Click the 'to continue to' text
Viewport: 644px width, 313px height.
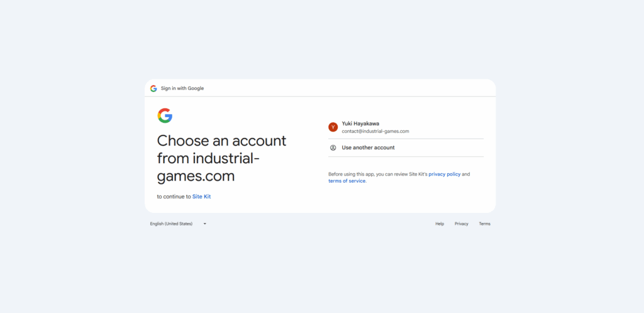pos(174,196)
